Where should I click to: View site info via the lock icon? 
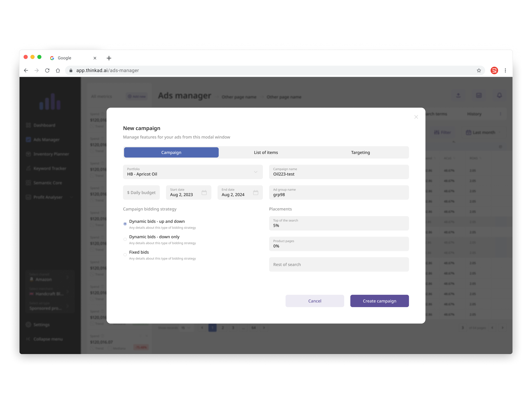71,70
